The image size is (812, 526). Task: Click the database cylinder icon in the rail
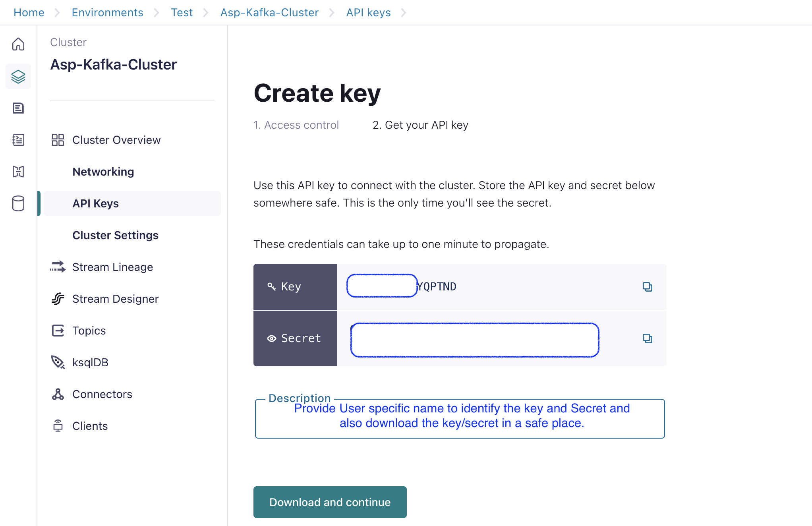18,203
